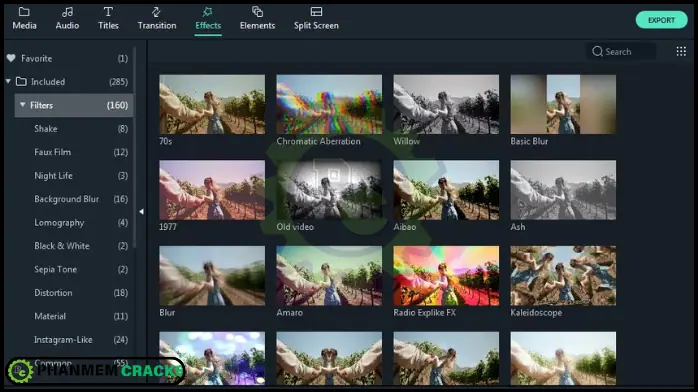This screenshot has height=392, width=698.
Task: Collapse the left panel with arrow handle
Action: (141, 211)
